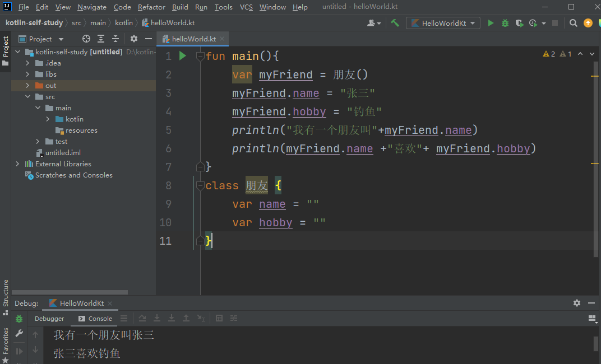Screen dimensions: 601x364
Task: Start debugging with the bug icon
Action: [505, 23]
